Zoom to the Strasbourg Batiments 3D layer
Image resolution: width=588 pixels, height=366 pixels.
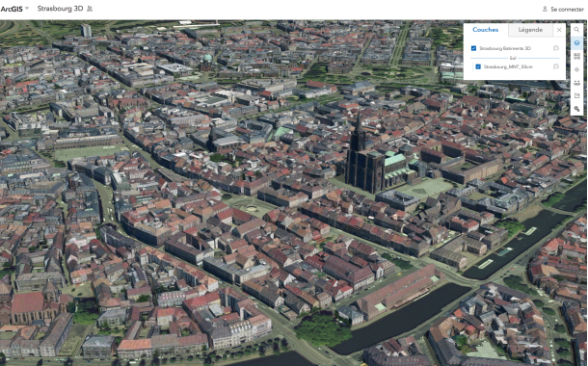pyautogui.click(x=556, y=48)
